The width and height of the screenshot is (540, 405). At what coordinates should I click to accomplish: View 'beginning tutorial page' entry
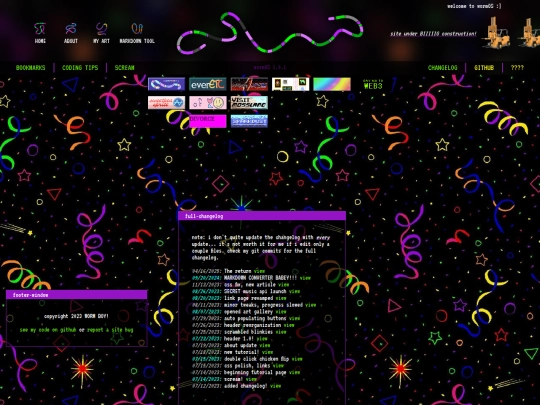pos(294,373)
